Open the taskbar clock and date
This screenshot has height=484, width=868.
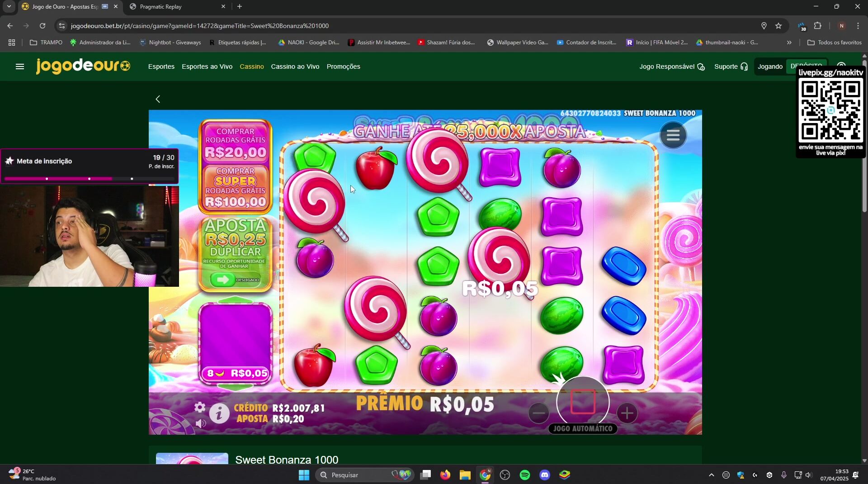pyautogui.click(x=834, y=475)
